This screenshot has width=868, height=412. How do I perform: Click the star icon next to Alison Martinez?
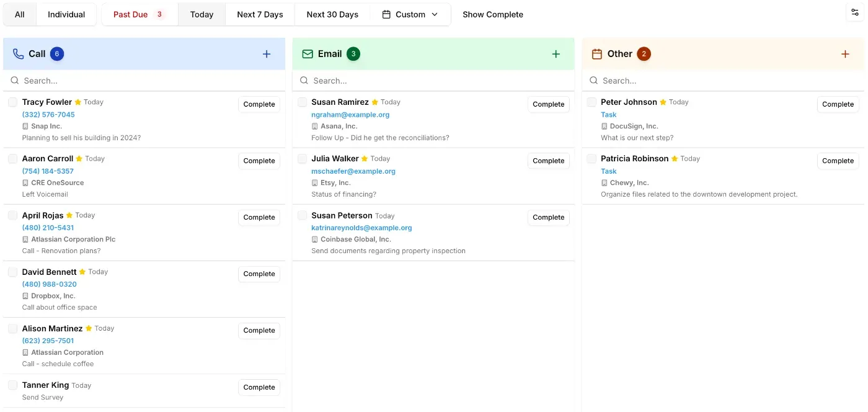click(89, 328)
